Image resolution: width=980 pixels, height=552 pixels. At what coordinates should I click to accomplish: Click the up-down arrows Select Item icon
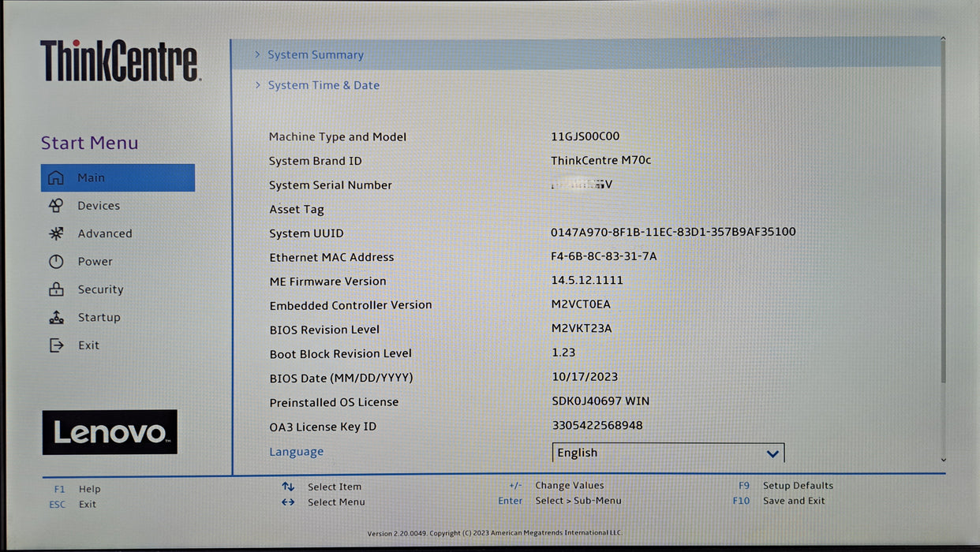click(x=288, y=487)
